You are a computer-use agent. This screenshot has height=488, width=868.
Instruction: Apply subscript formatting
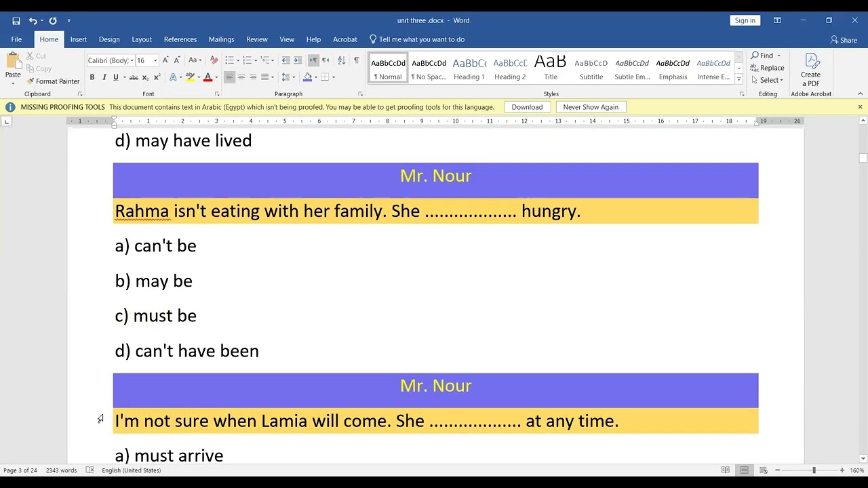[x=145, y=77]
